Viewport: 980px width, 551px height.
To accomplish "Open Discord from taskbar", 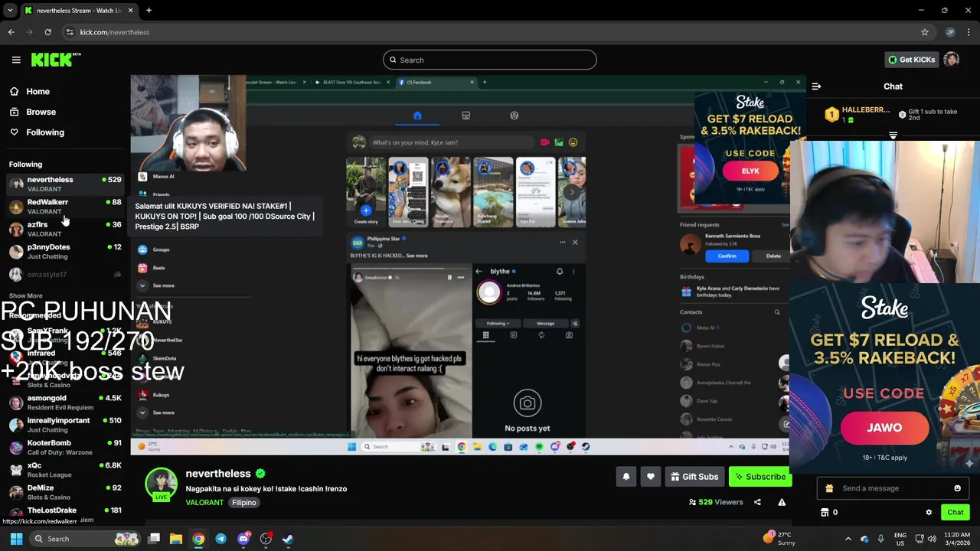I will click(x=243, y=539).
